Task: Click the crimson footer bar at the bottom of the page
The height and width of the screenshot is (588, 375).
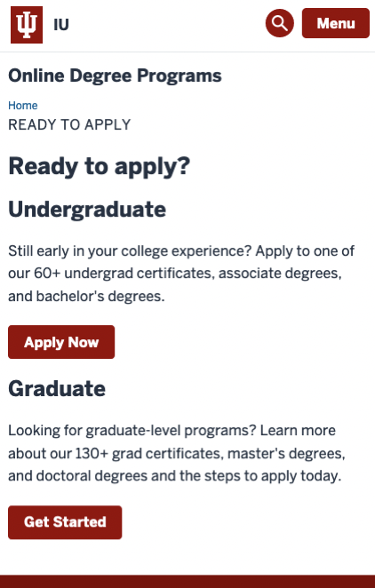Action: click(x=187, y=581)
